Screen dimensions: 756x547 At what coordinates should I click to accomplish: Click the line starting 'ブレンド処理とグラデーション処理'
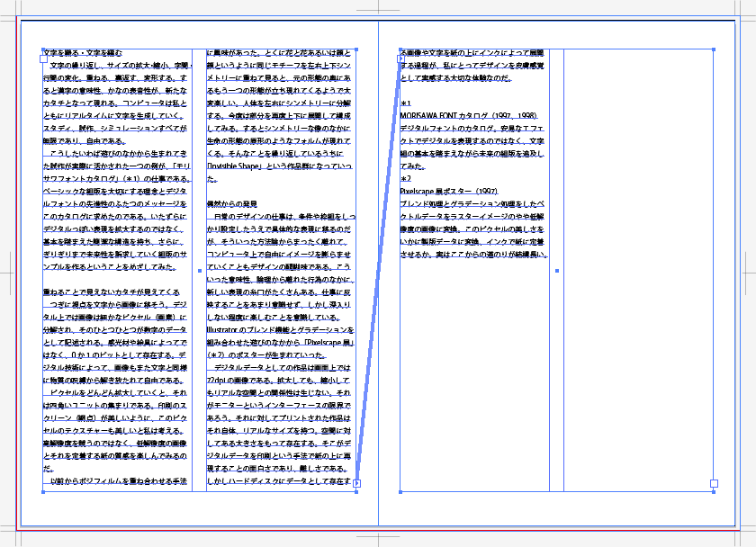[472, 204]
